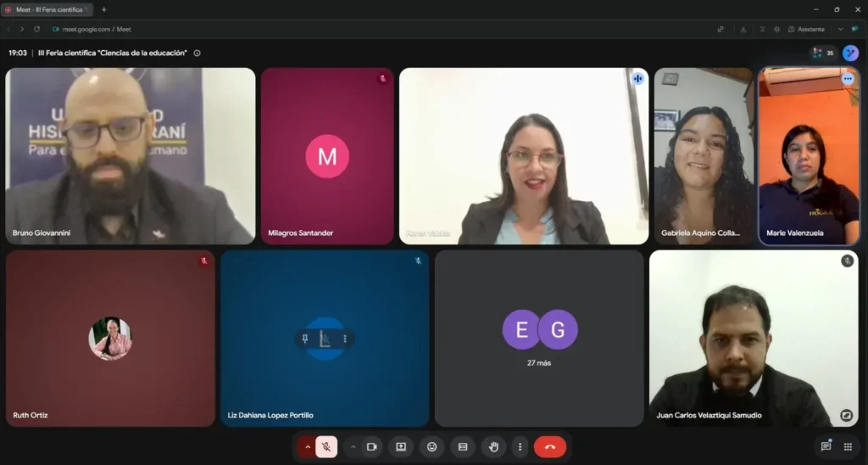The image size is (868, 465).
Task: Toggle the camera in the call toolbar
Action: 372,446
